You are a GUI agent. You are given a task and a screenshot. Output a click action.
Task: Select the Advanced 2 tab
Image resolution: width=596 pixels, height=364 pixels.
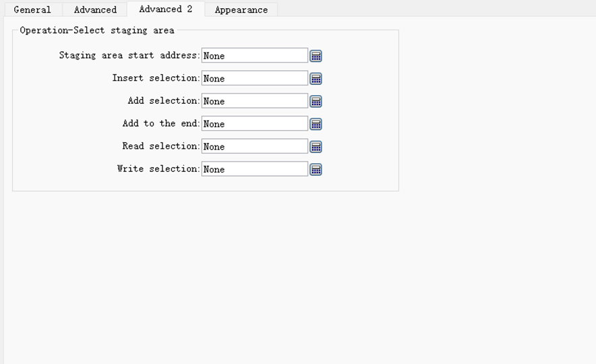[165, 9]
